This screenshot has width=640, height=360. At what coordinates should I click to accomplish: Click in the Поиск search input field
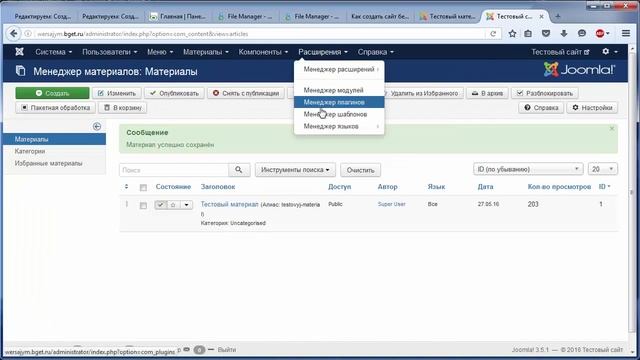(174, 170)
